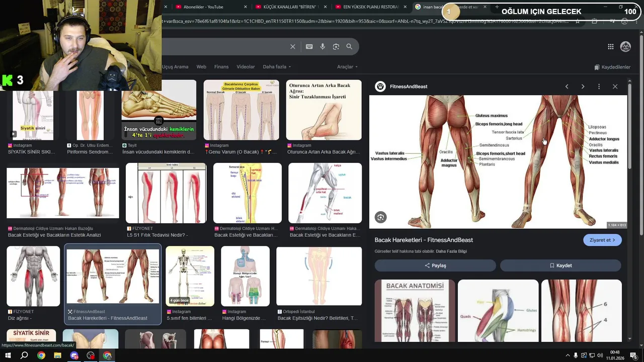
Task: Open the Genu Varum (O Bacak) thumbnail
Action: tap(241, 110)
